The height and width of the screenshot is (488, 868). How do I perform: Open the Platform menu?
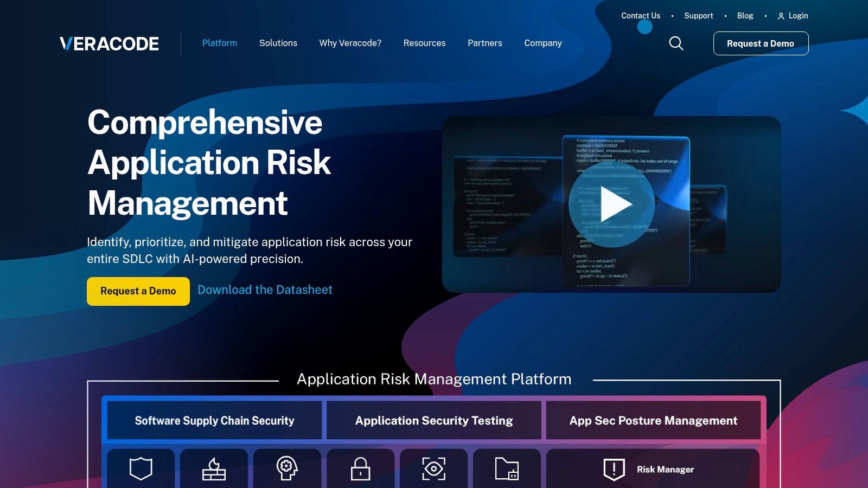pos(220,43)
